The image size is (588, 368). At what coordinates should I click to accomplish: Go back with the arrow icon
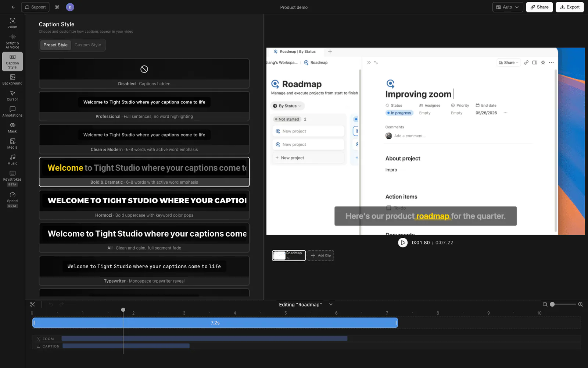pyautogui.click(x=13, y=7)
